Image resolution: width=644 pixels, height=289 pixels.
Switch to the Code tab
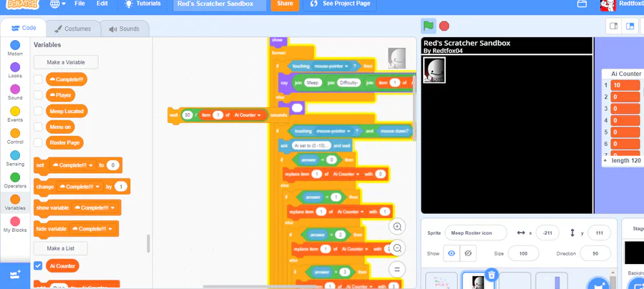(24, 28)
